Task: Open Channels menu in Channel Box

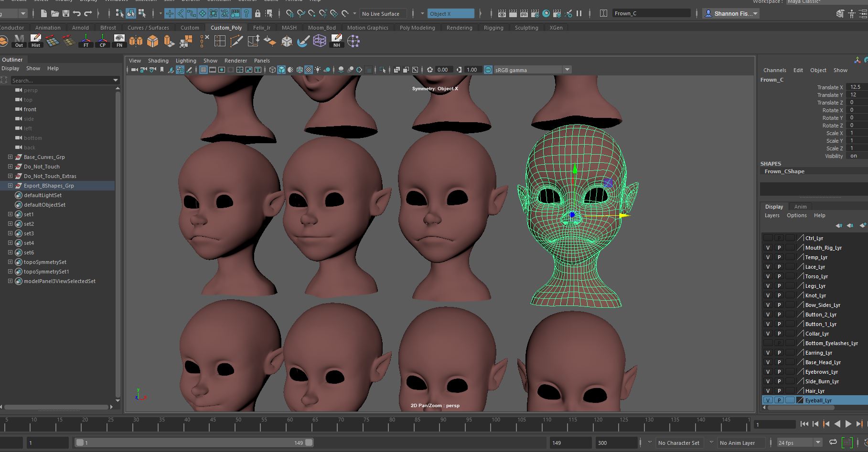Action: point(774,70)
